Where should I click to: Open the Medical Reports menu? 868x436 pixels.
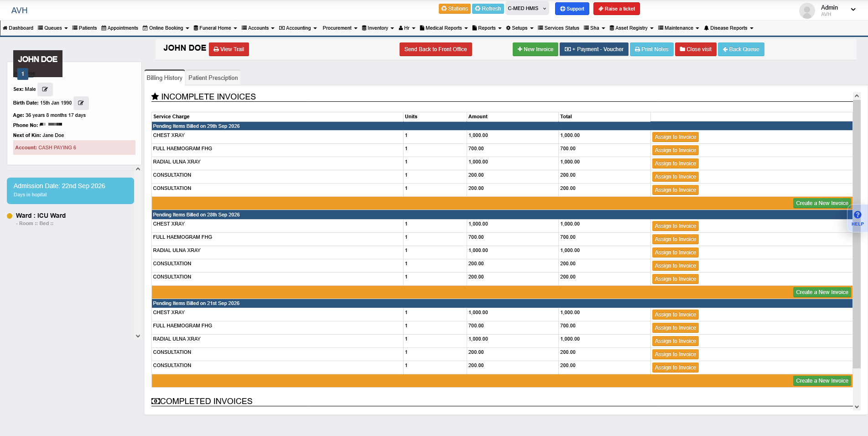[444, 28]
